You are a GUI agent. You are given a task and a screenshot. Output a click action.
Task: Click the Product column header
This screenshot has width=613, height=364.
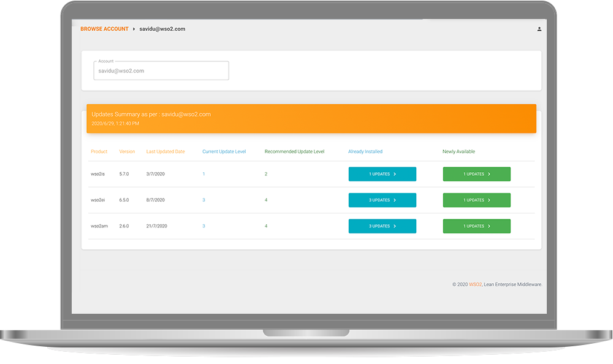(99, 152)
